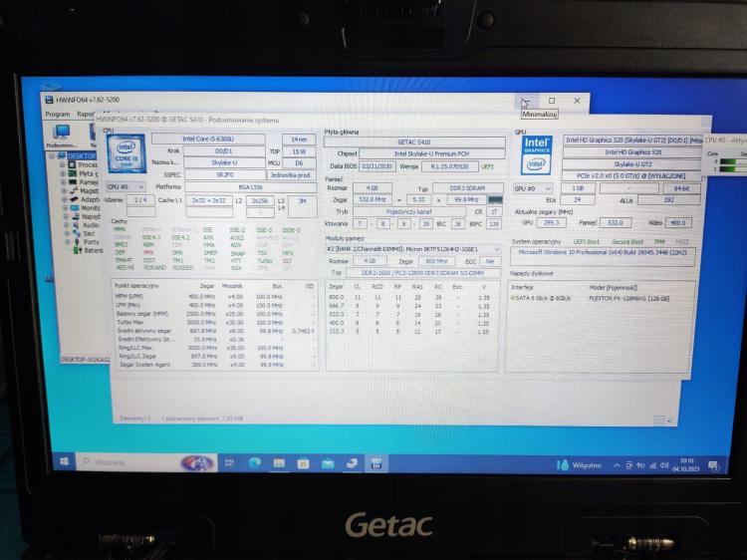Image resolution: width=747 pixels, height=560 pixels.
Task: Click the DDR3 SDRAM memory type field
Action: click(467, 188)
